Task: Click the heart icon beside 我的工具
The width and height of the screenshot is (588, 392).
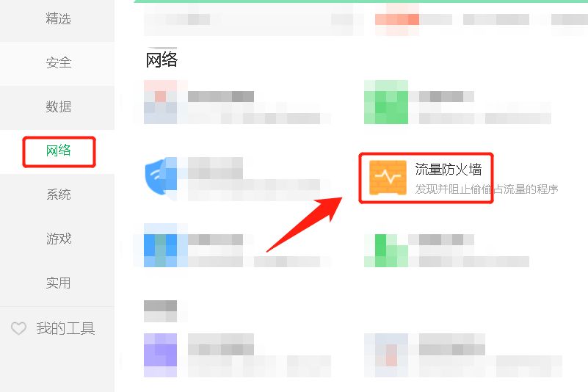Action: point(18,328)
